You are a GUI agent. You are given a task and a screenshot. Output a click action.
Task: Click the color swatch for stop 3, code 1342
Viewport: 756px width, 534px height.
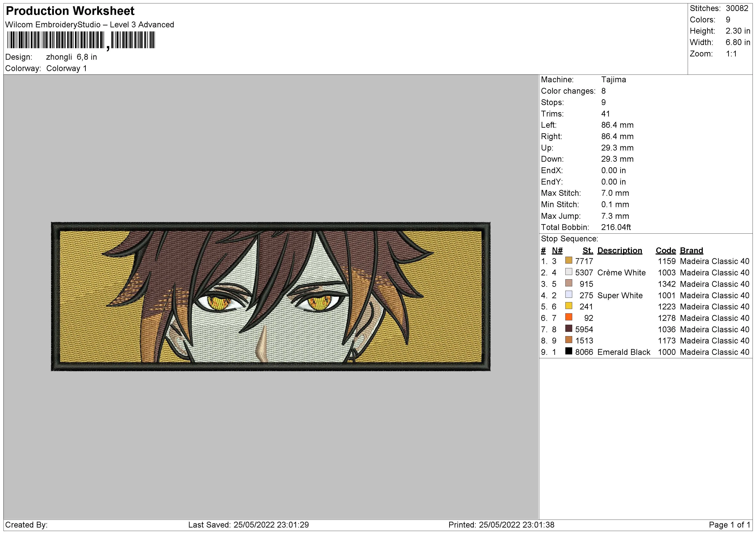569,283
